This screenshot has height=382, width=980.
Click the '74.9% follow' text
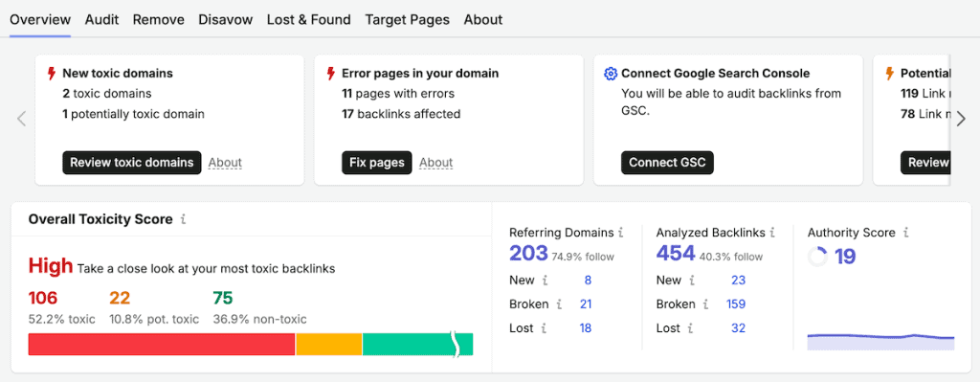click(583, 257)
